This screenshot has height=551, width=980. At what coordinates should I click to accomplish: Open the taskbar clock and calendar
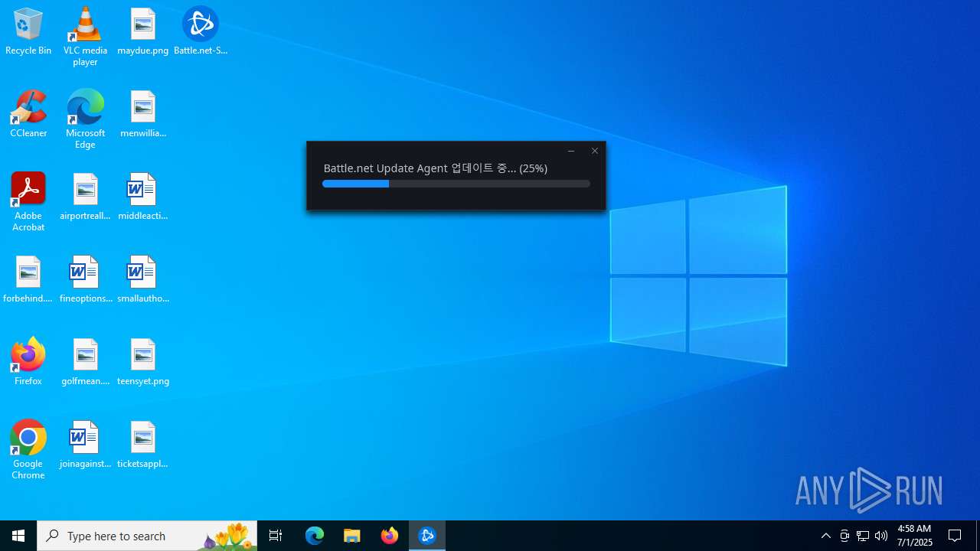(x=915, y=536)
